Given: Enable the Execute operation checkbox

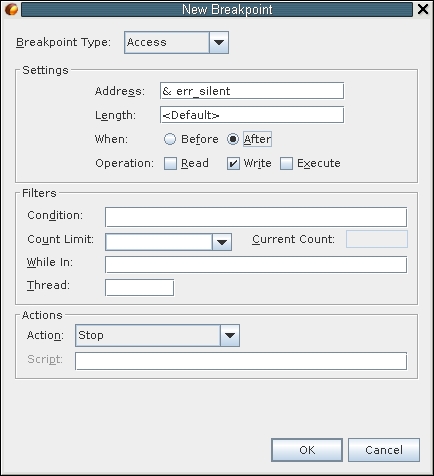Looking at the screenshot, I should (x=286, y=163).
